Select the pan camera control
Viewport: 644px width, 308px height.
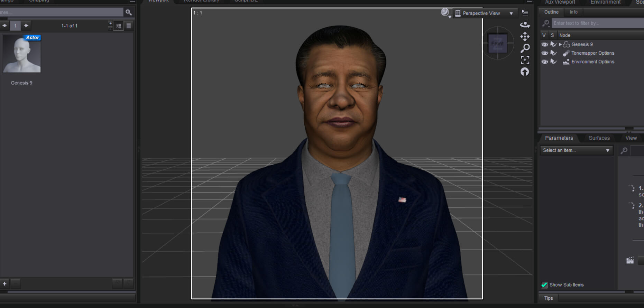click(x=525, y=36)
